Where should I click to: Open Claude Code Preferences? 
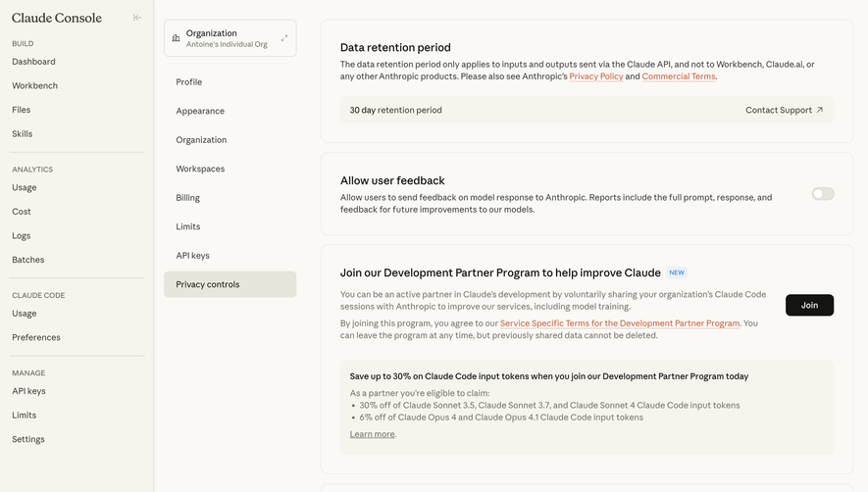click(36, 337)
